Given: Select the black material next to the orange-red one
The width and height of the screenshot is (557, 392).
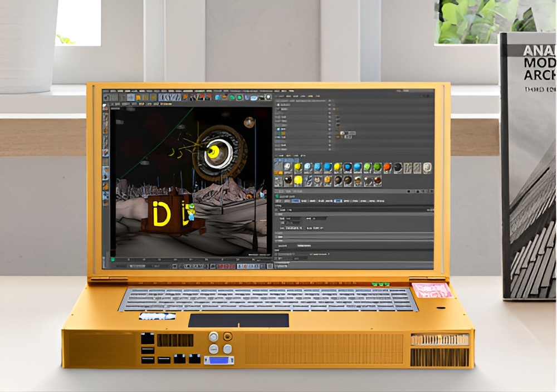Looking at the screenshot, I should (398, 168).
